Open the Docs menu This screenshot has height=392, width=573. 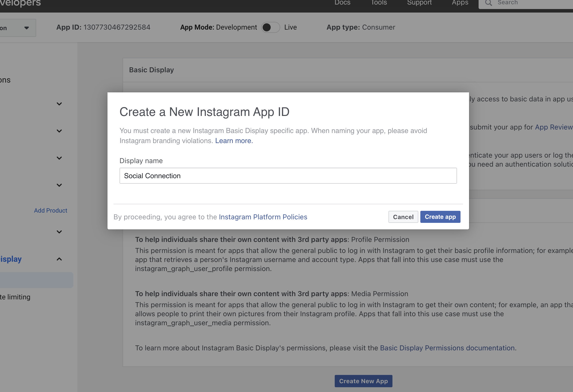click(342, 3)
